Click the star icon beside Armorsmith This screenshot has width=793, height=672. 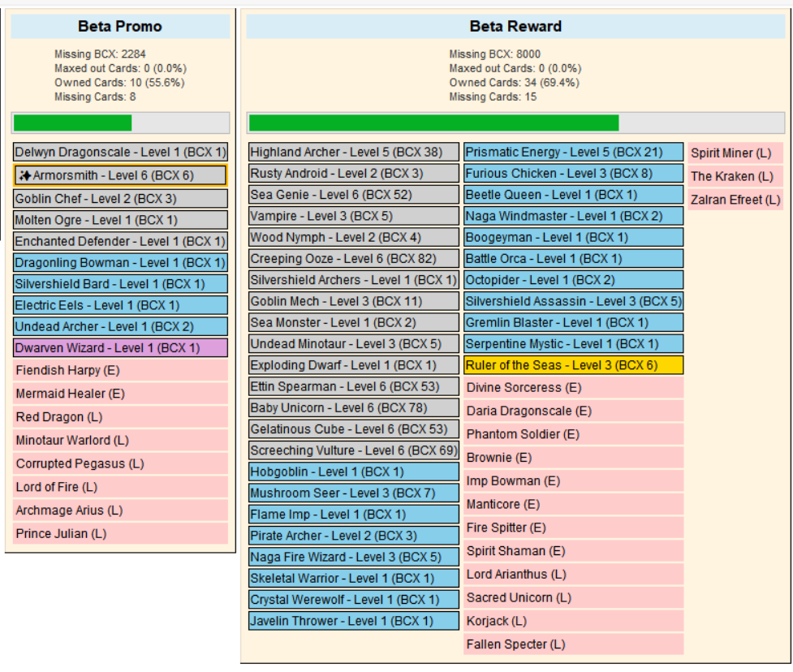25,175
